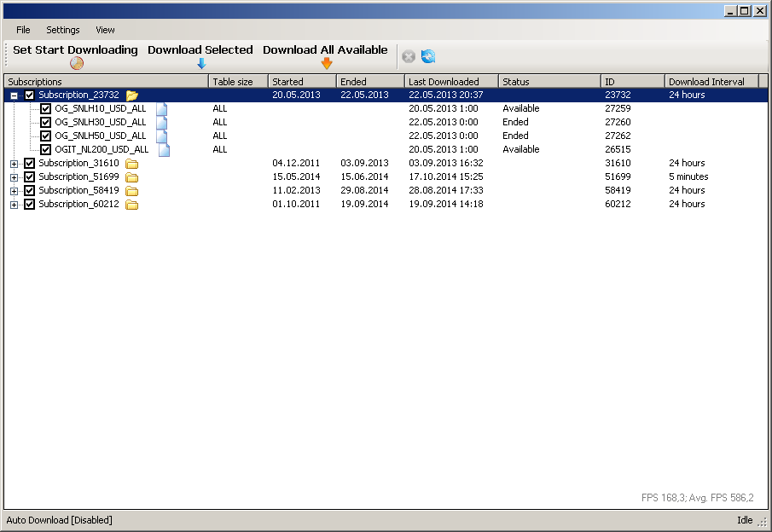
Task: Sort by the Table size column header
Action: [x=238, y=82]
